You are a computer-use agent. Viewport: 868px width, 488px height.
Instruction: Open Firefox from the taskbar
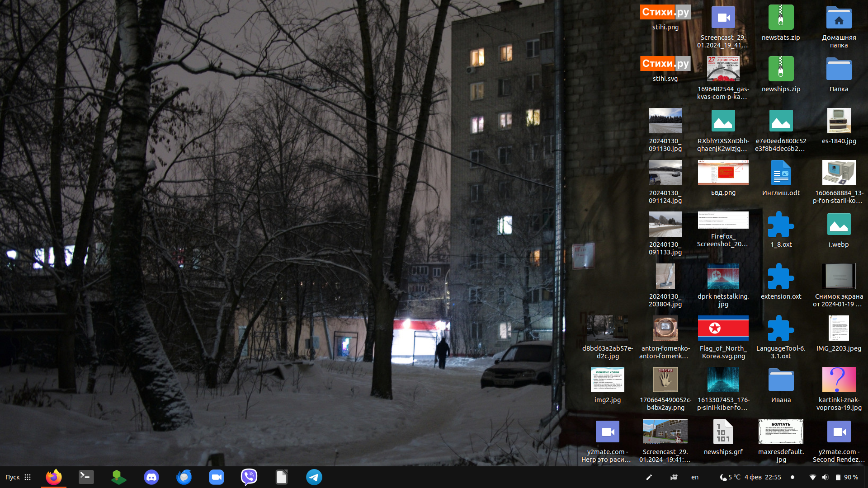point(54,477)
